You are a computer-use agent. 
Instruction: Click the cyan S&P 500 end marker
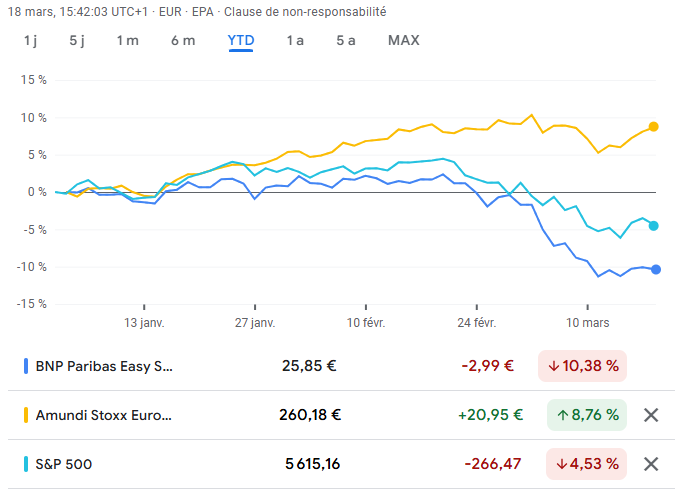(653, 226)
